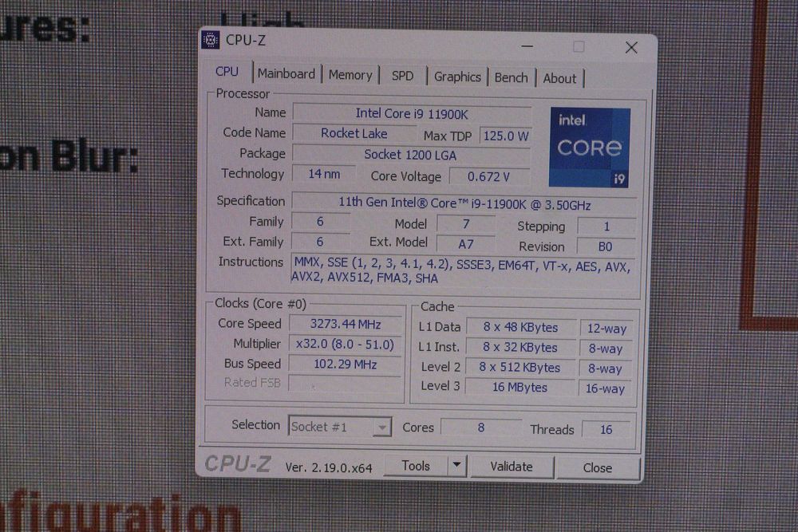Select the Level 2 value 8 x 512 KBytes
The height and width of the screenshot is (532, 798).
pyautogui.click(x=519, y=368)
